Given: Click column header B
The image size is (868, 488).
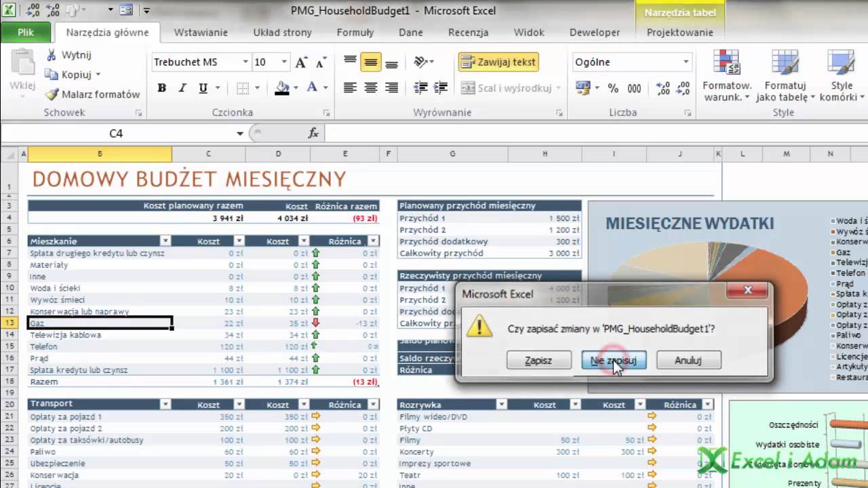Looking at the screenshot, I should (100, 155).
